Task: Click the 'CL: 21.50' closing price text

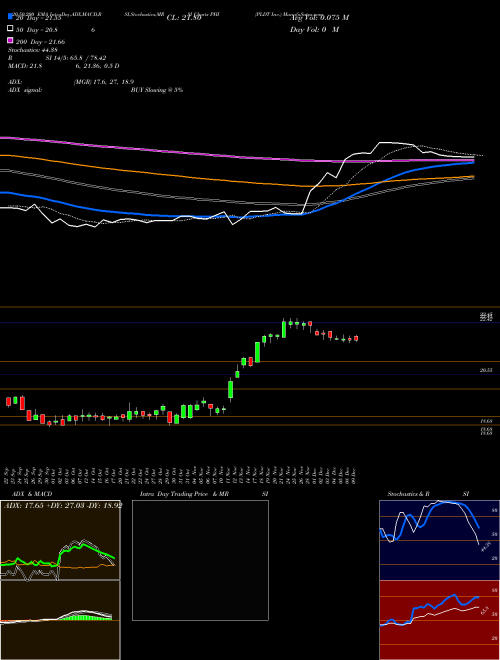Action: [184, 18]
